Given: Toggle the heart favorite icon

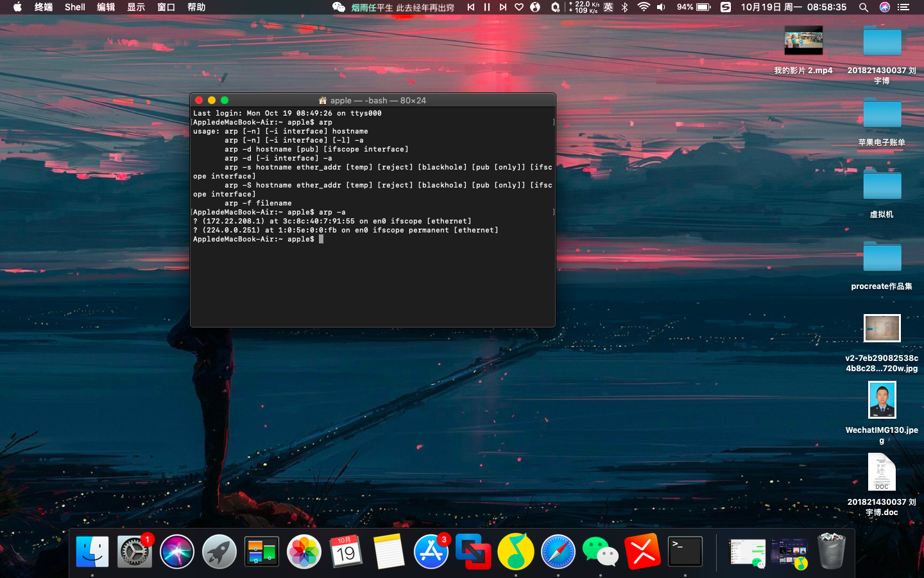Looking at the screenshot, I should coord(519,7).
